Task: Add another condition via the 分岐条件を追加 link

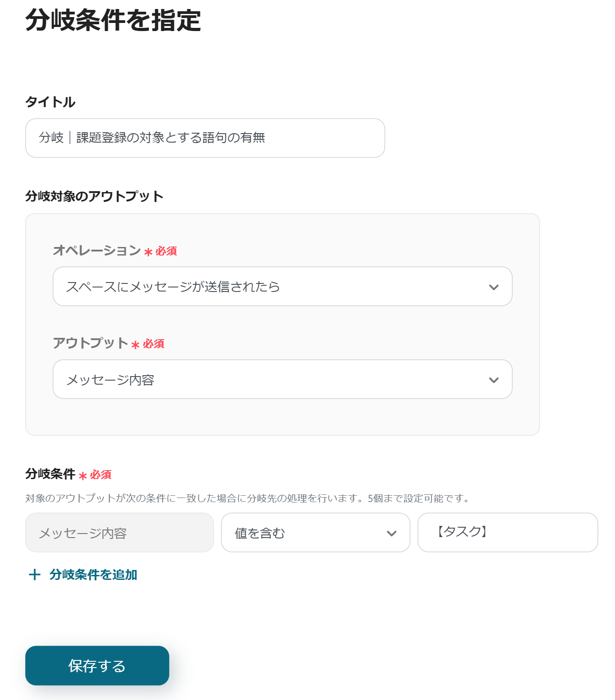Action: (93, 574)
